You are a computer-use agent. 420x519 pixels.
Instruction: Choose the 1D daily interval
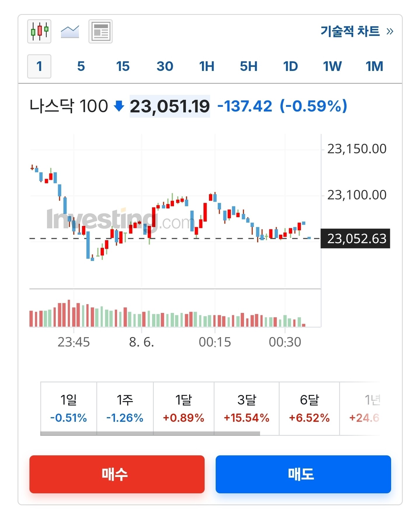pos(290,66)
